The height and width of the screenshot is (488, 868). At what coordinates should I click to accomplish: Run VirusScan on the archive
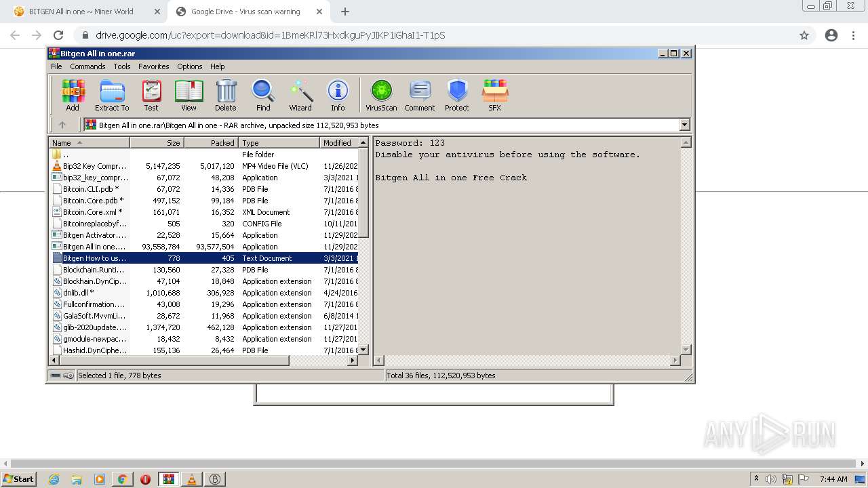coord(381,95)
